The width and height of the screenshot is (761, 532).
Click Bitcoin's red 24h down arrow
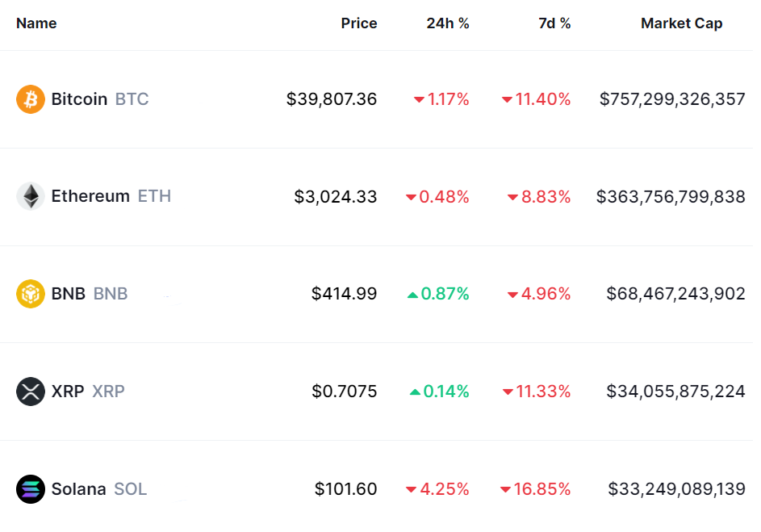pyautogui.click(x=419, y=100)
